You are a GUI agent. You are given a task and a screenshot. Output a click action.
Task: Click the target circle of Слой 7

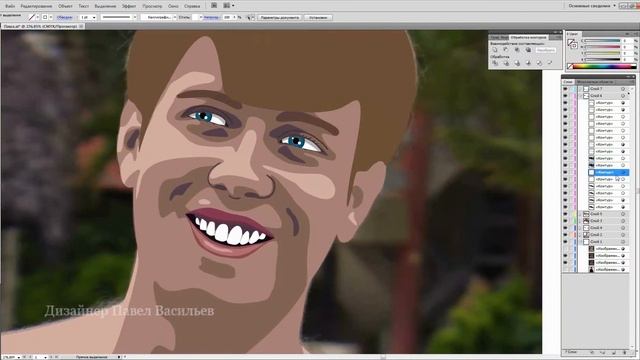point(623,89)
